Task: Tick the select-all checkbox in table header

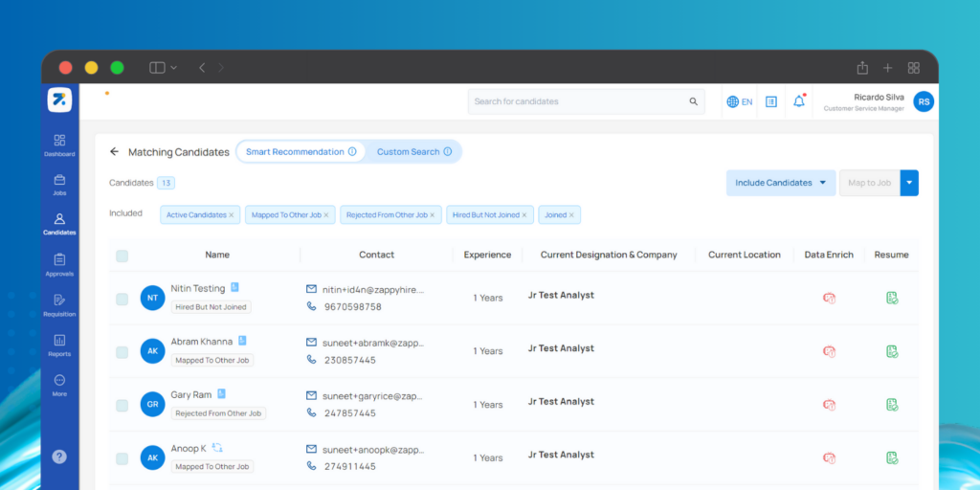Action: pyautogui.click(x=122, y=256)
